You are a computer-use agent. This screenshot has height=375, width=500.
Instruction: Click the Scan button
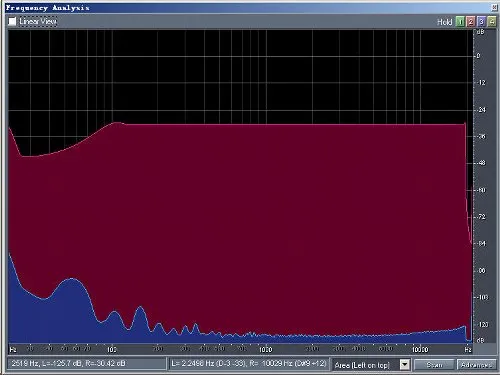click(434, 365)
